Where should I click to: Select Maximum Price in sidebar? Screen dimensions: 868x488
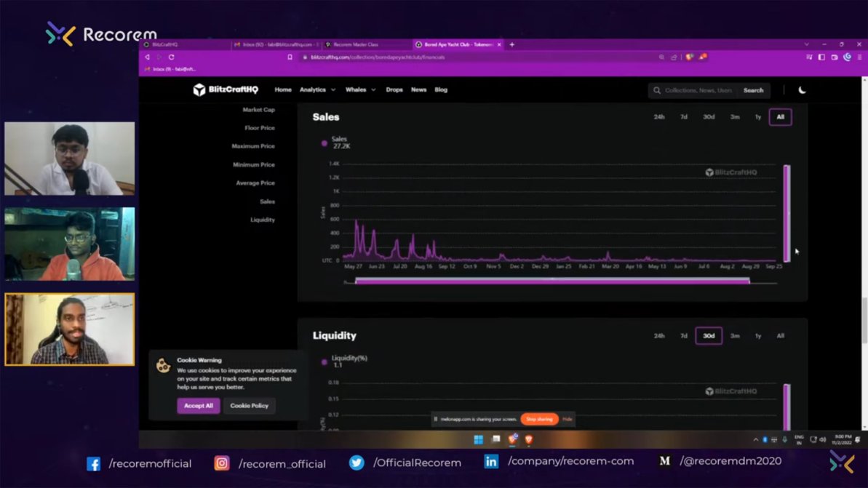253,146
